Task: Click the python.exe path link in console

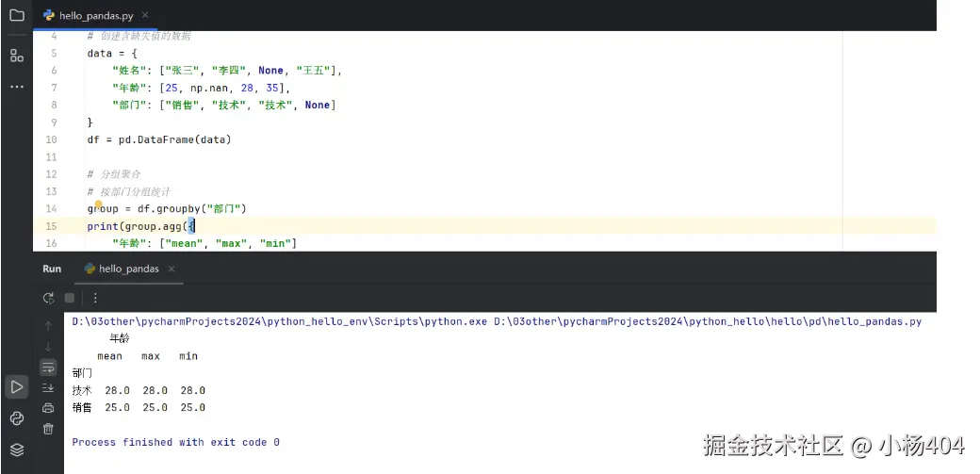Action: pos(280,321)
